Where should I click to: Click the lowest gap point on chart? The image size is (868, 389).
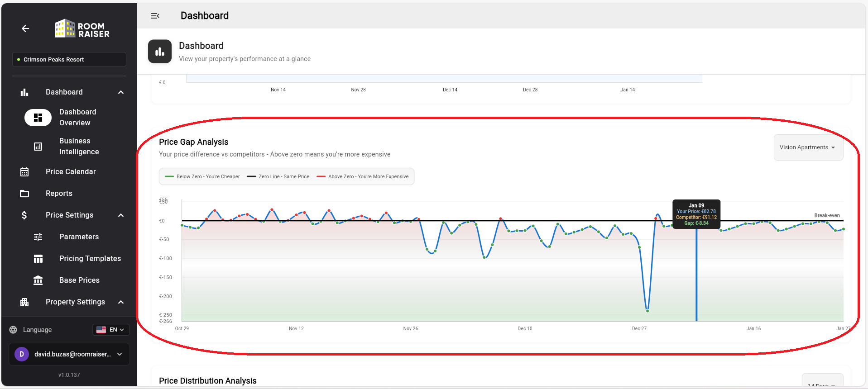click(x=647, y=311)
